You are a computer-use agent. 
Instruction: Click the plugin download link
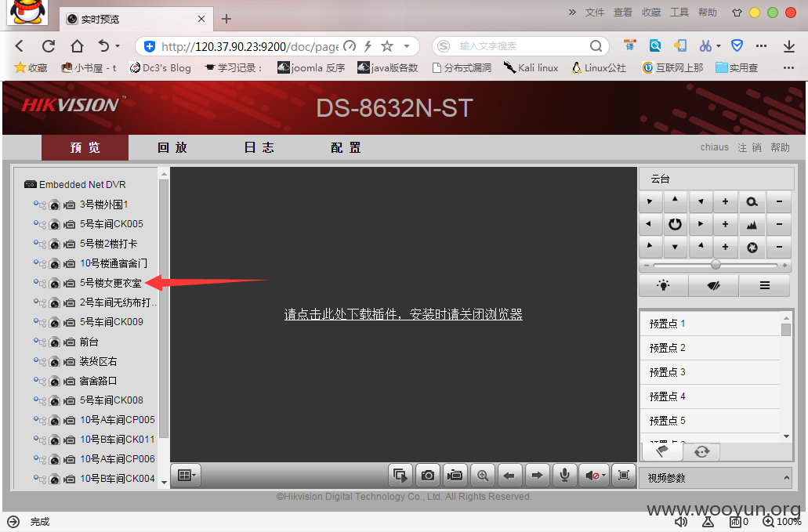tap(404, 314)
